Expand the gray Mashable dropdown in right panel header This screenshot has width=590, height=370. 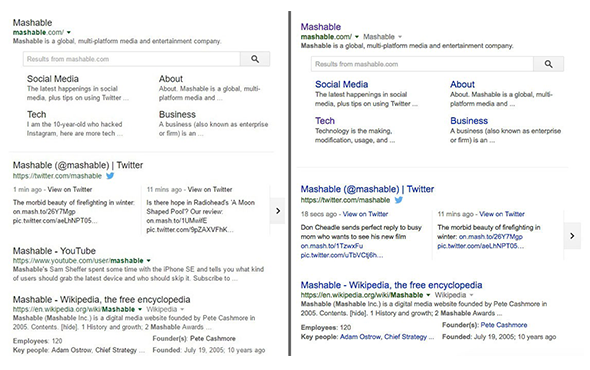coord(400,37)
